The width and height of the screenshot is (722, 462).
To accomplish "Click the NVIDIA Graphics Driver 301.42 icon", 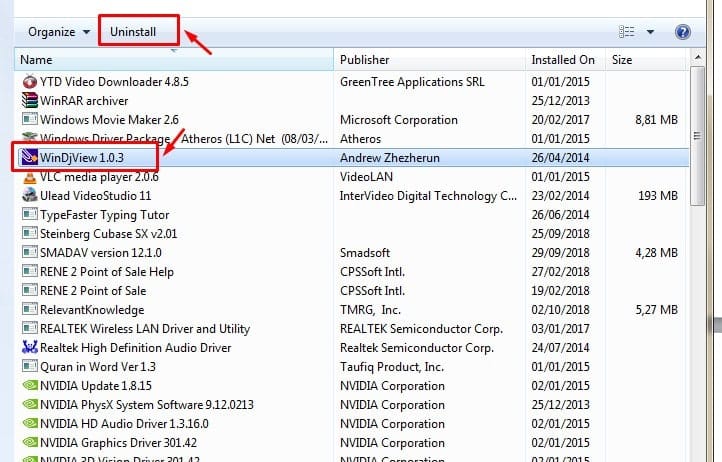I will (x=29, y=442).
